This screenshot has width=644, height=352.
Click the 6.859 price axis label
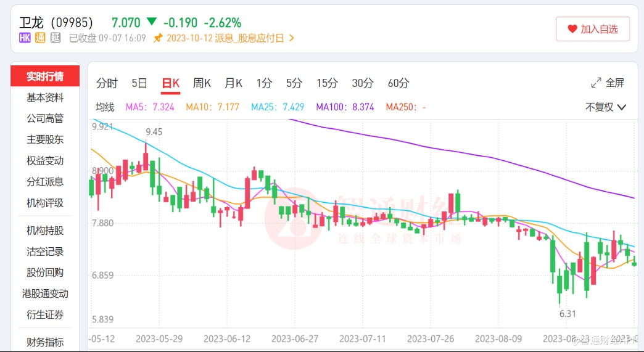tap(102, 276)
